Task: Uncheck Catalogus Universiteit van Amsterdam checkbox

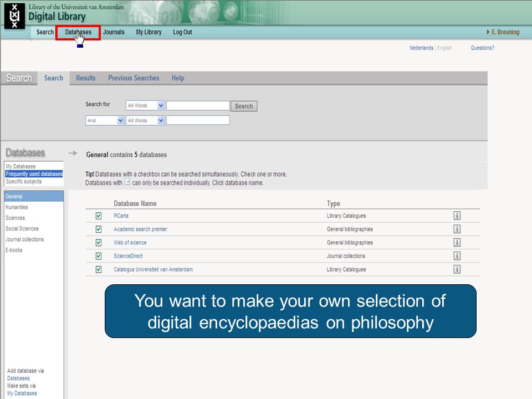Action: click(99, 269)
